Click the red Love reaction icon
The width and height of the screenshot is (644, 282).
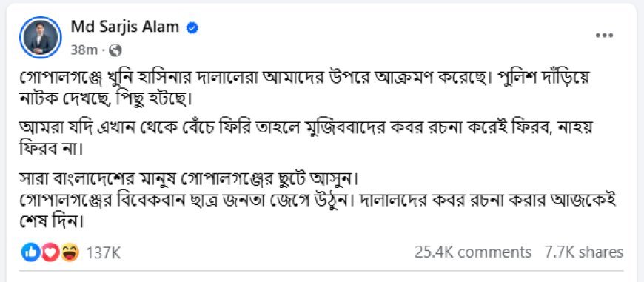tap(50, 252)
